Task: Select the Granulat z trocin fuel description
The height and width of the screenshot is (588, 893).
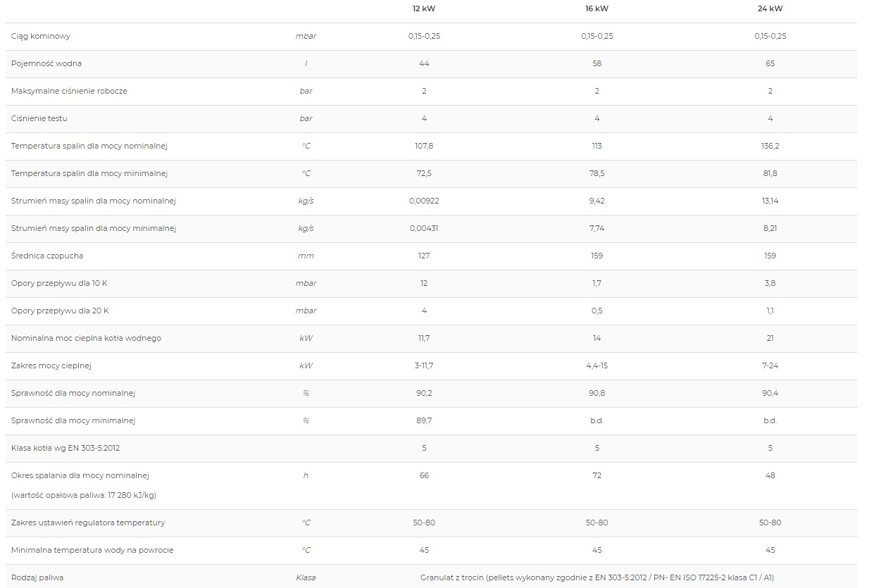Action: [x=597, y=577]
